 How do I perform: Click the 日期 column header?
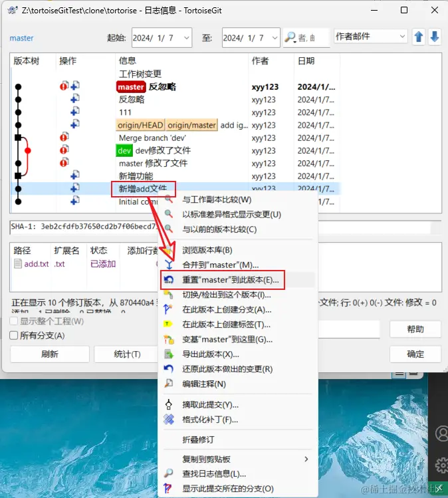317,61
